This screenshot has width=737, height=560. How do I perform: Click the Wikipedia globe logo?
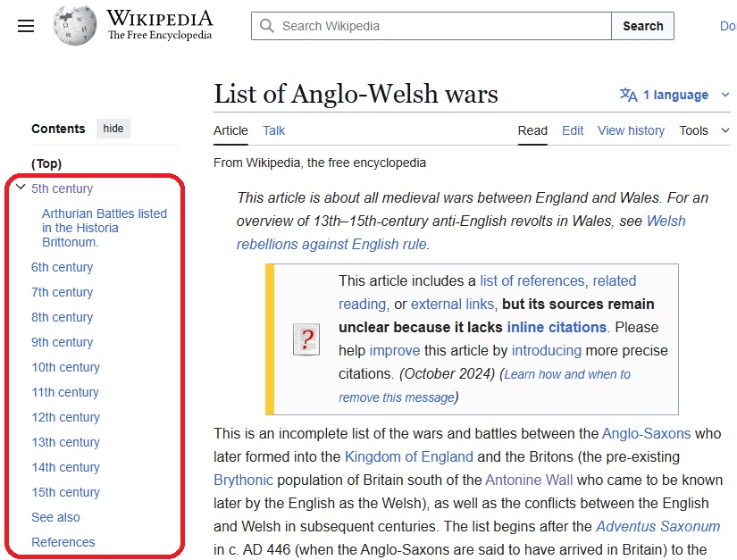[75, 26]
